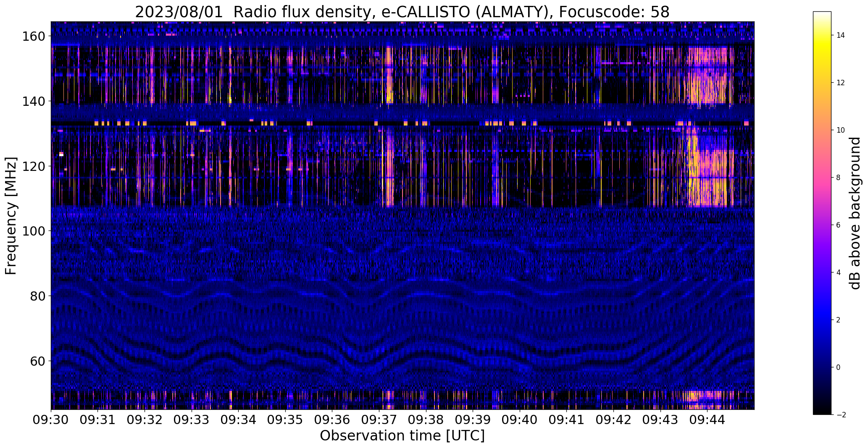Click the colorbar tick label 2
Viewport: 868px width, 448px height.
point(839,320)
